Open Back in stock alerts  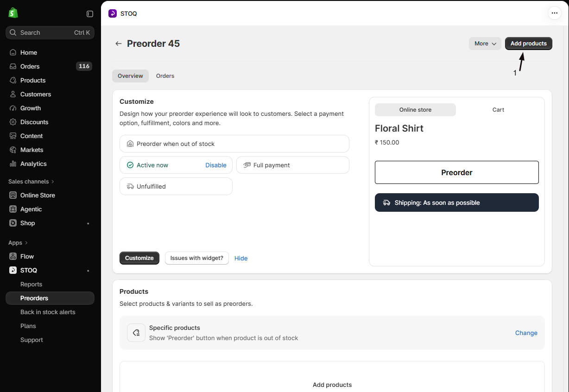(48, 312)
